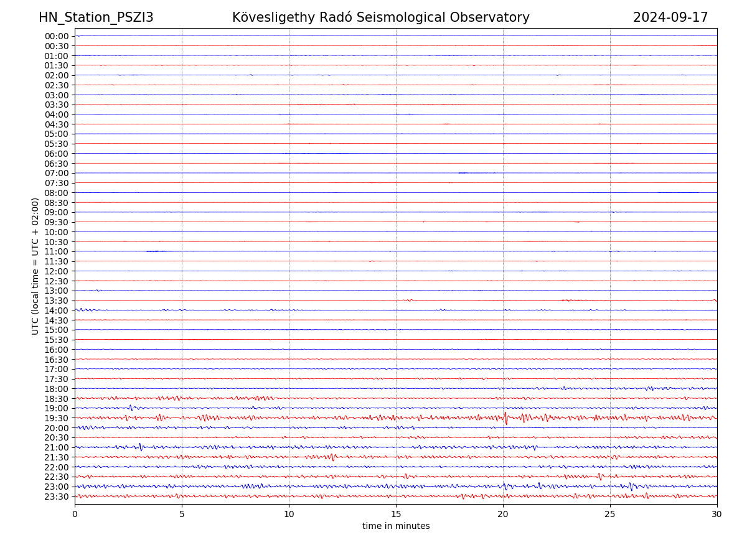Select the 07:00 row time label
Viewport: 747px width, 560px height.
pyautogui.click(x=57, y=173)
